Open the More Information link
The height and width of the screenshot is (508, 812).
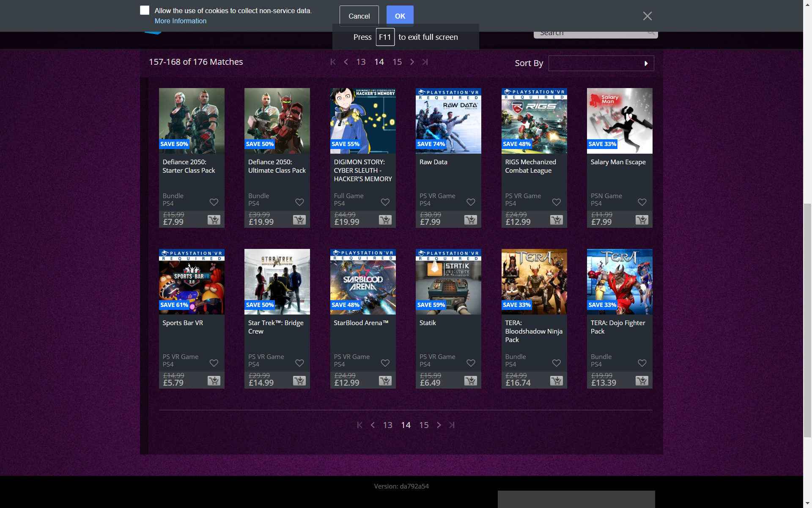[x=180, y=21]
